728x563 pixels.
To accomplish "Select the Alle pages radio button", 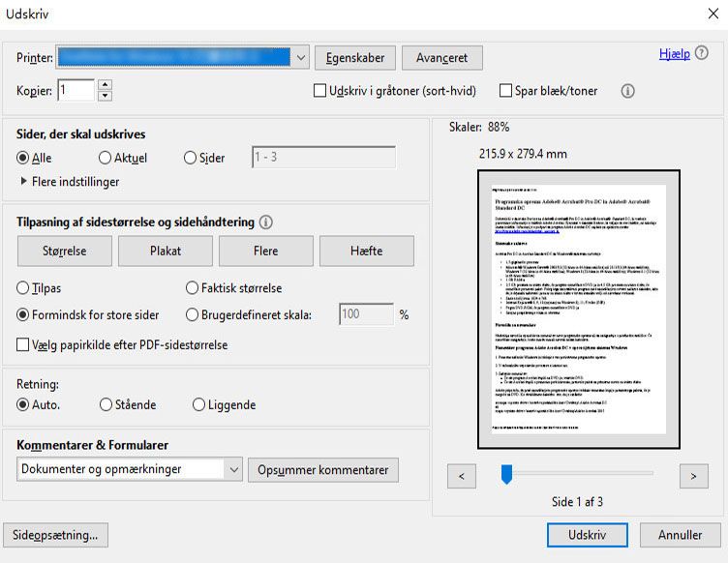I will point(22,158).
